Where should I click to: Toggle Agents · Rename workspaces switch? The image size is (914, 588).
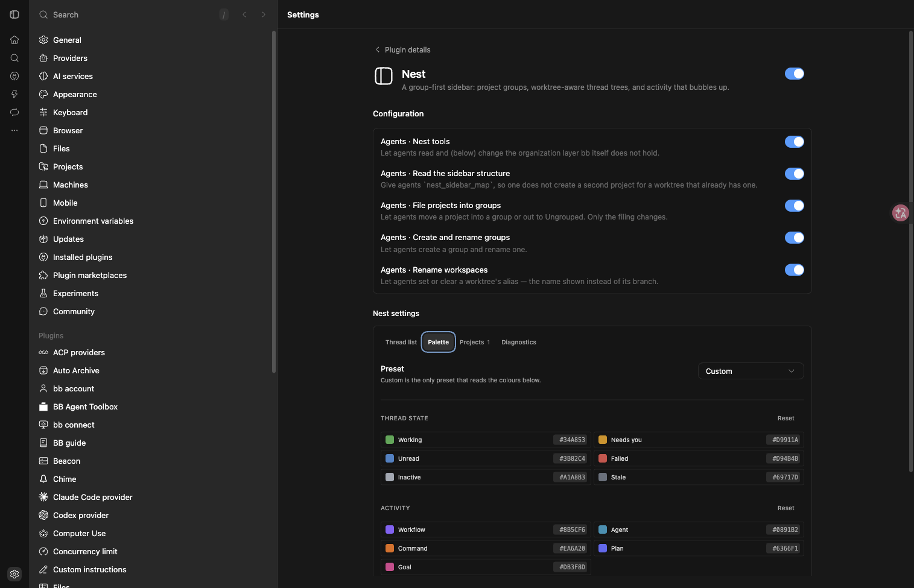click(795, 270)
